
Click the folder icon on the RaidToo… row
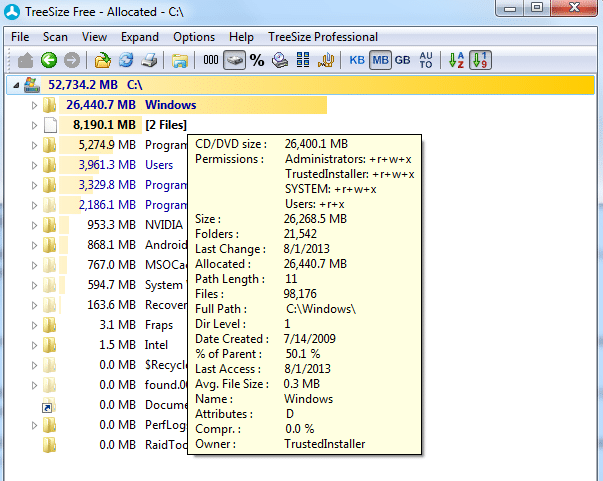(x=50, y=445)
